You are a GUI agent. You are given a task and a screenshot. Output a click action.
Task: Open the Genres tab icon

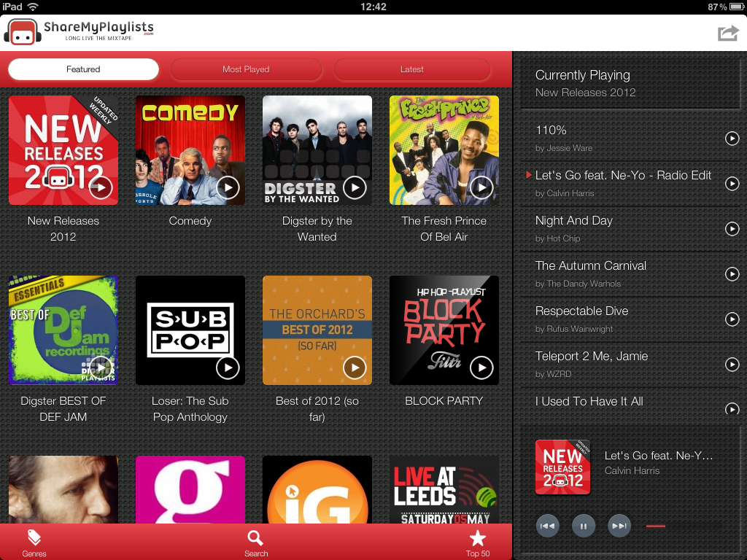click(34, 542)
